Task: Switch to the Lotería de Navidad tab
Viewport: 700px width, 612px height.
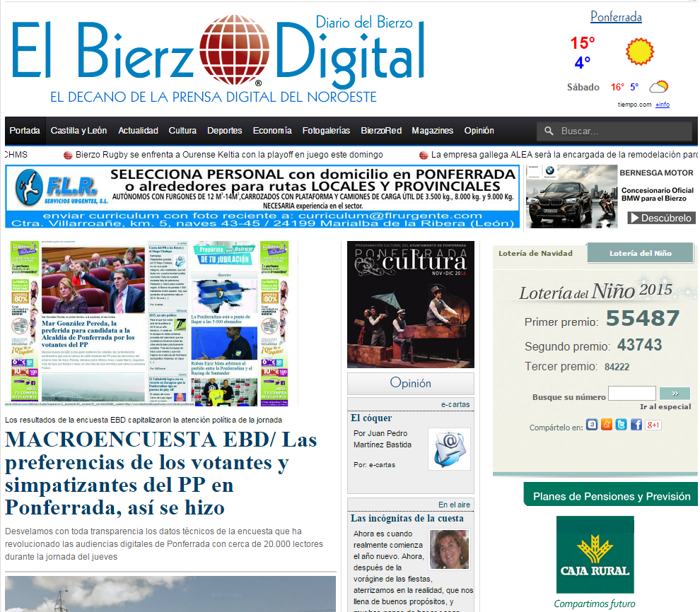Action: tap(535, 254)
